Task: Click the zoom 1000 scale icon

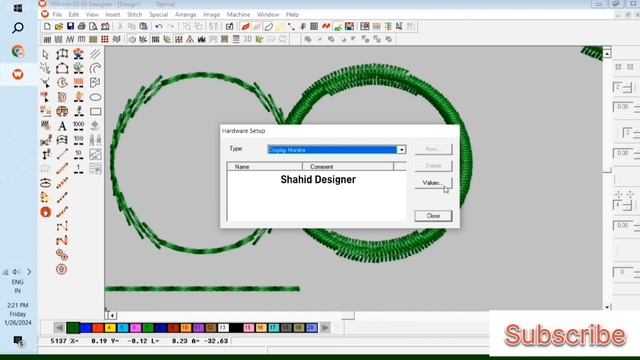Action: point(78,126)
